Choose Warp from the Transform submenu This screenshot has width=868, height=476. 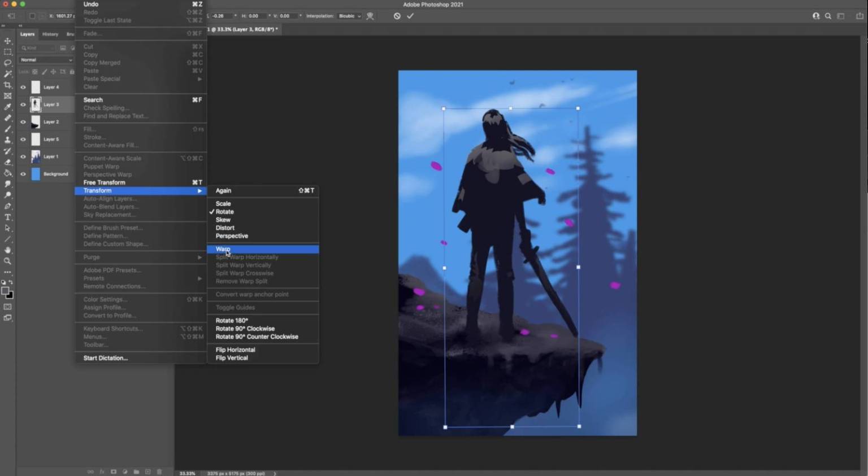[223, 249]
